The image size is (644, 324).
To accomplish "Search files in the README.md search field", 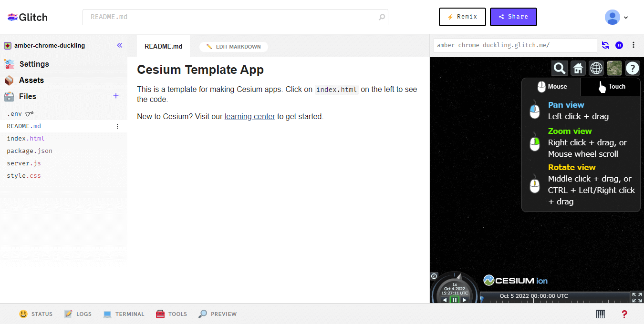I will [x=235, y=17].
